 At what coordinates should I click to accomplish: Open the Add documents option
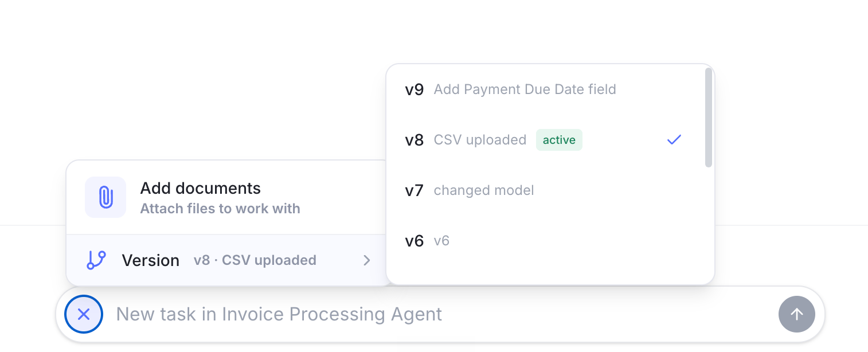pyautogui.click(x=229, y=197)
